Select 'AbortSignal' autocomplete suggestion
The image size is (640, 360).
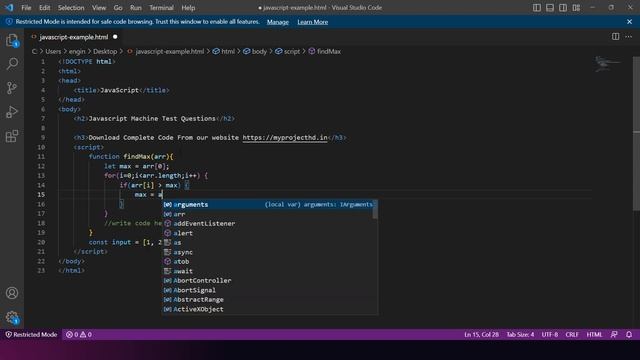pos(267,290)
